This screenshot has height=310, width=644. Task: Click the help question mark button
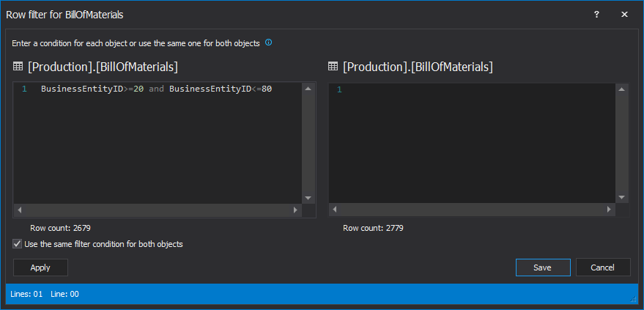(x=596, y=14)
